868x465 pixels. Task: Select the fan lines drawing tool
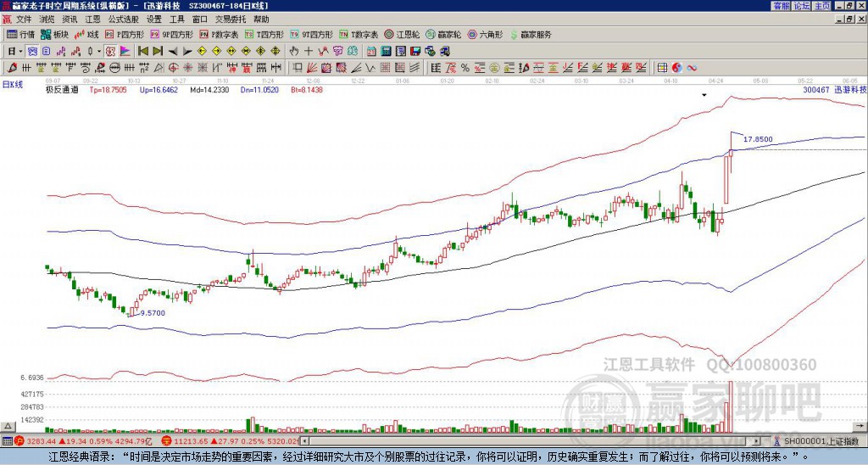pyautogui.click(x=312, y=68)
